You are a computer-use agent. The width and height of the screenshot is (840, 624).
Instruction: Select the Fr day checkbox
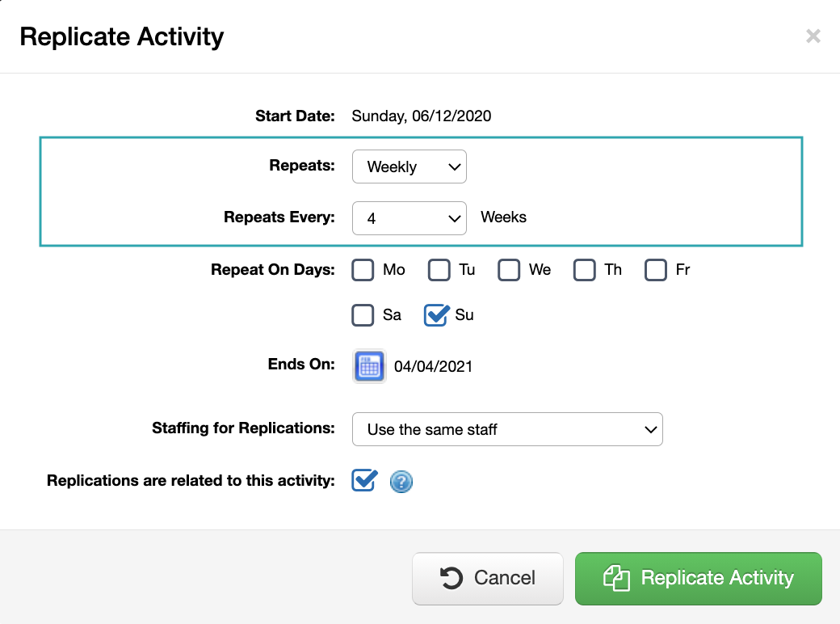656,270
